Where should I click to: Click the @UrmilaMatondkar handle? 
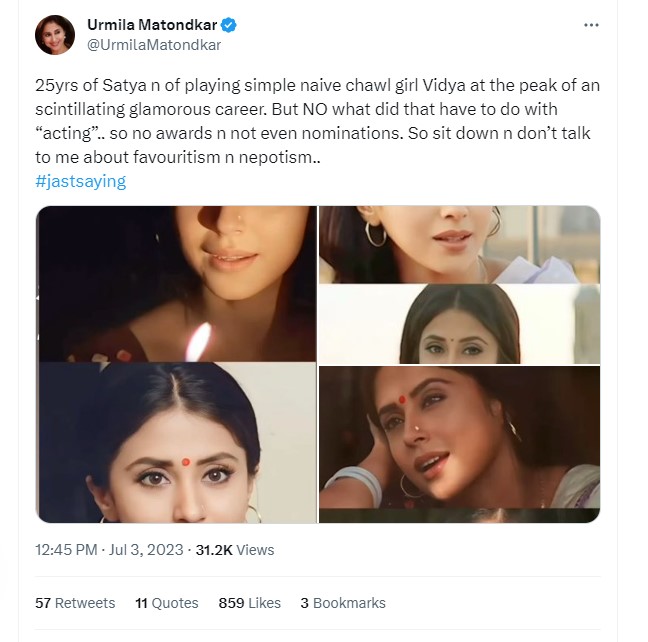click(x=143, y=44)
